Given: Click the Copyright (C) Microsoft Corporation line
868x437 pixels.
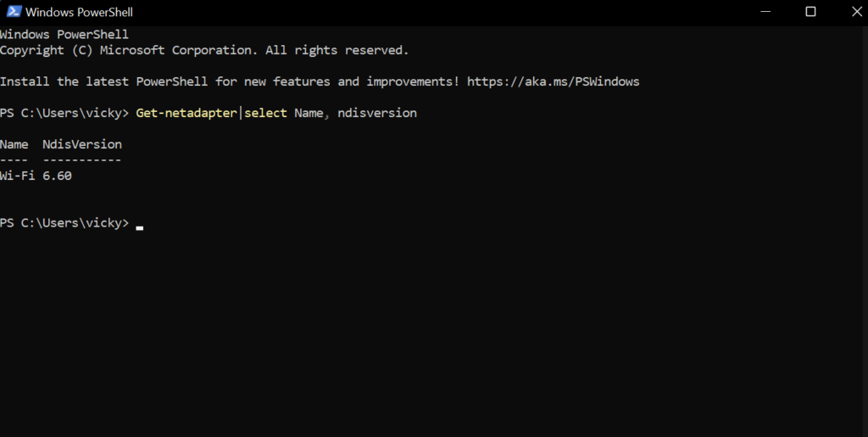Looking at the screenshot, I should [204, 50].
